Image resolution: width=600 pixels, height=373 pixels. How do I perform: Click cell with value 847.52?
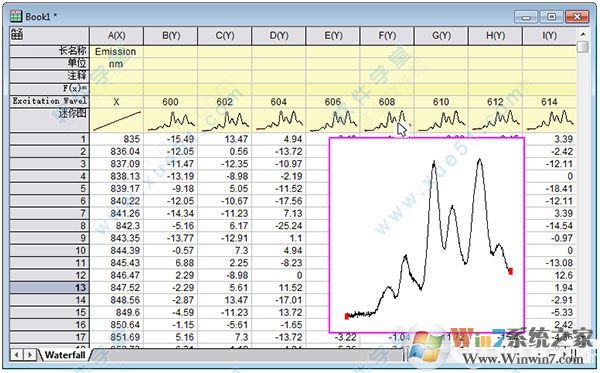click(116, 287)
